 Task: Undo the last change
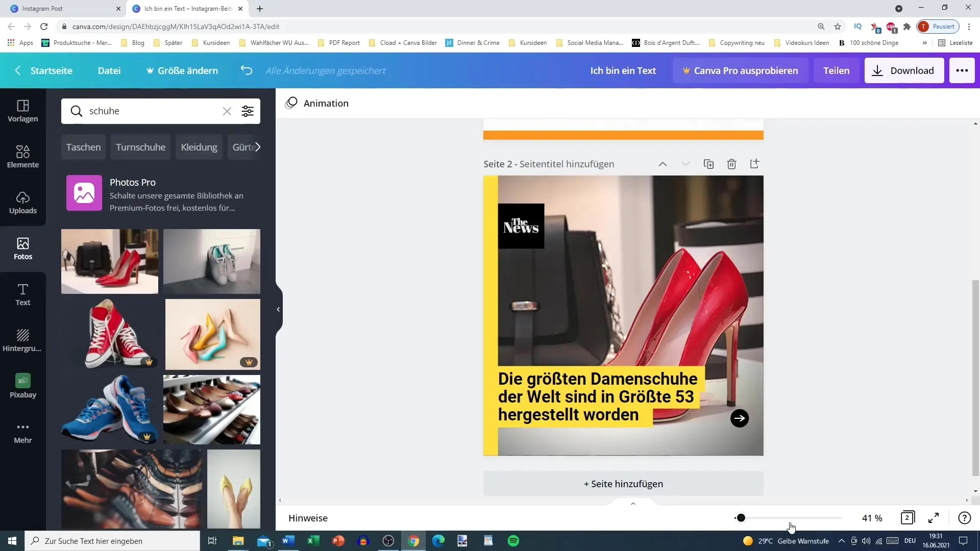tap(247, 70)
